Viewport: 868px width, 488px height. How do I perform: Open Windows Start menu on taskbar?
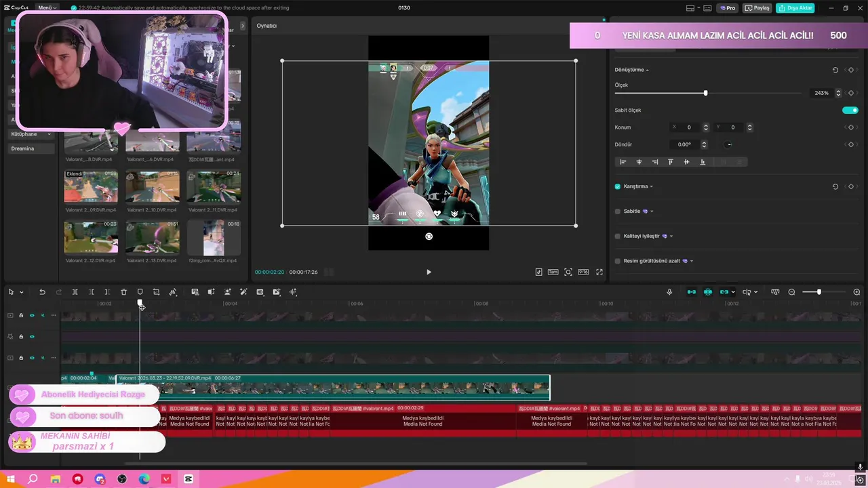(x=11, y=479)
